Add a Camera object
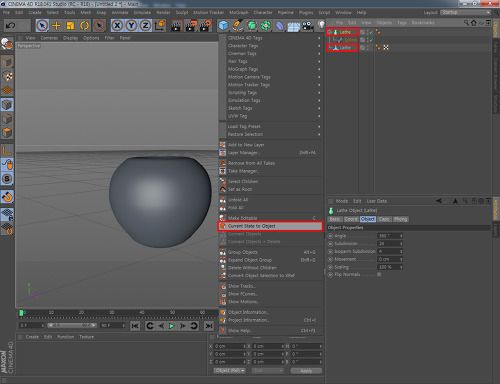This screenshot has height=384, width=500. coord(308,25)
